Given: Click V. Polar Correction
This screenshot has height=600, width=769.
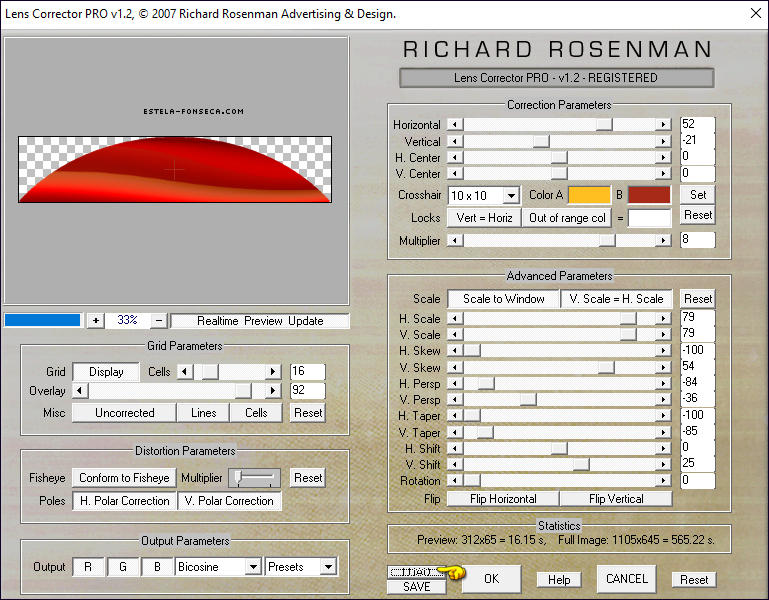Looking at the screenshot, I should pyautogui.click(x=229, y=500).
